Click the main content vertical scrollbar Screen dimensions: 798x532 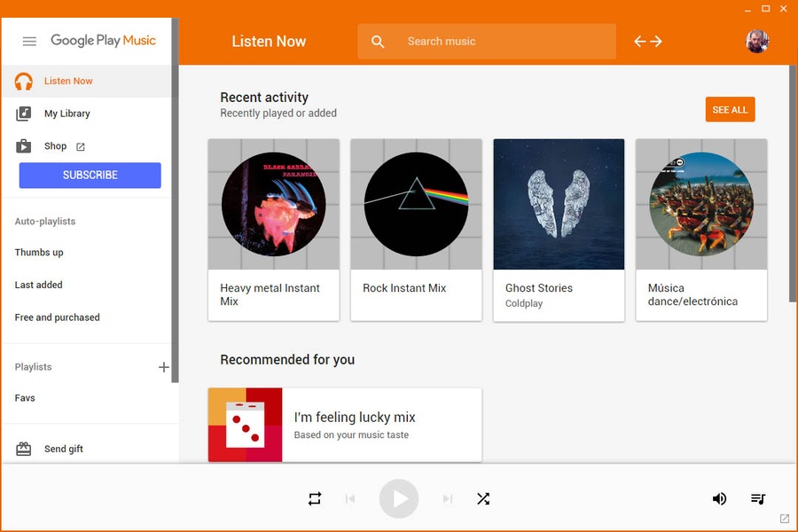tap(794, 184)
